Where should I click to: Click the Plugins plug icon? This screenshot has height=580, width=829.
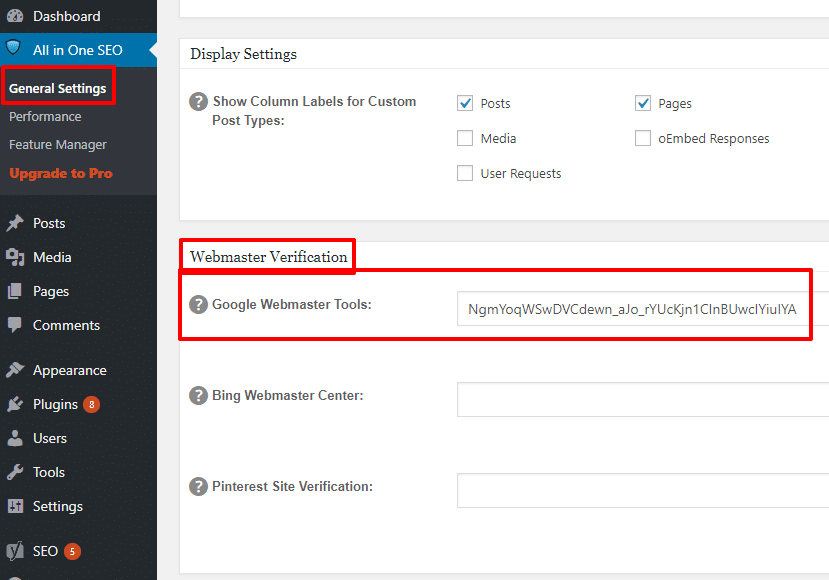pos(15,404)
